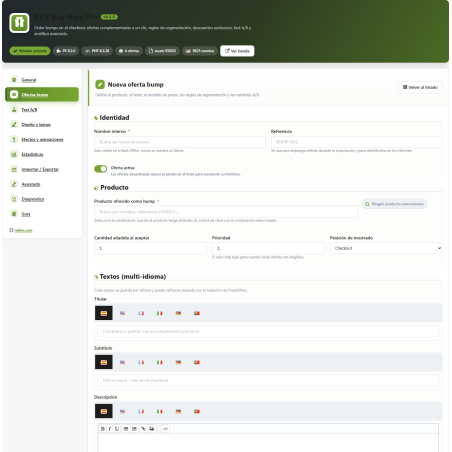This screenshot has height=452, width=452.
Task: Click the Diagnóstico stethoscope icon
Action: 14,199
